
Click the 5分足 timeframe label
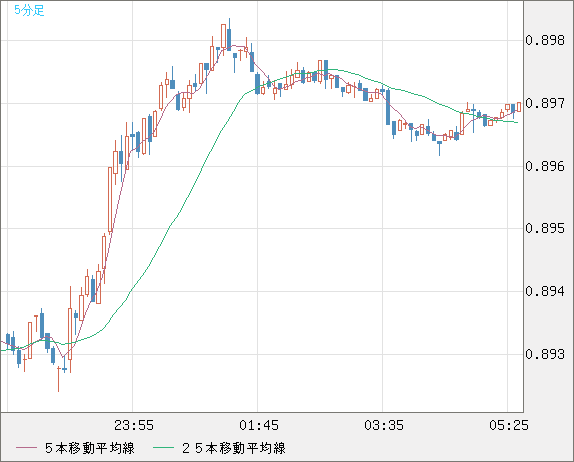click(29, 10)
